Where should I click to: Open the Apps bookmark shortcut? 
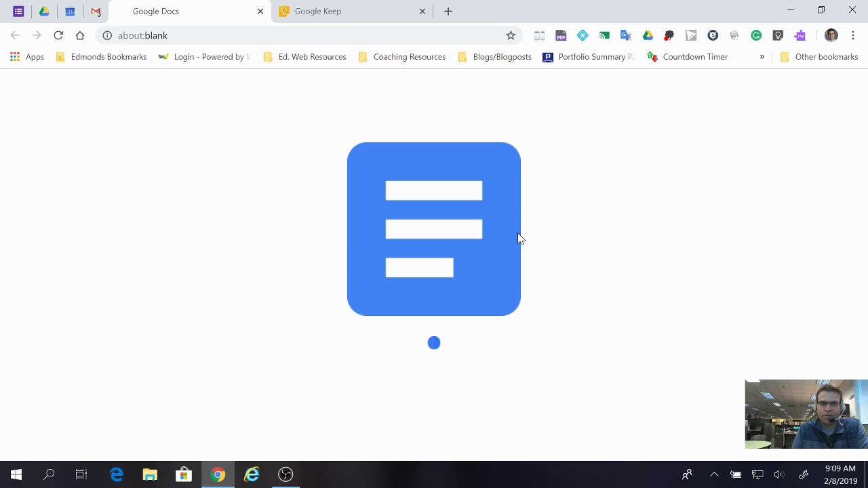[x=27, y=57]
